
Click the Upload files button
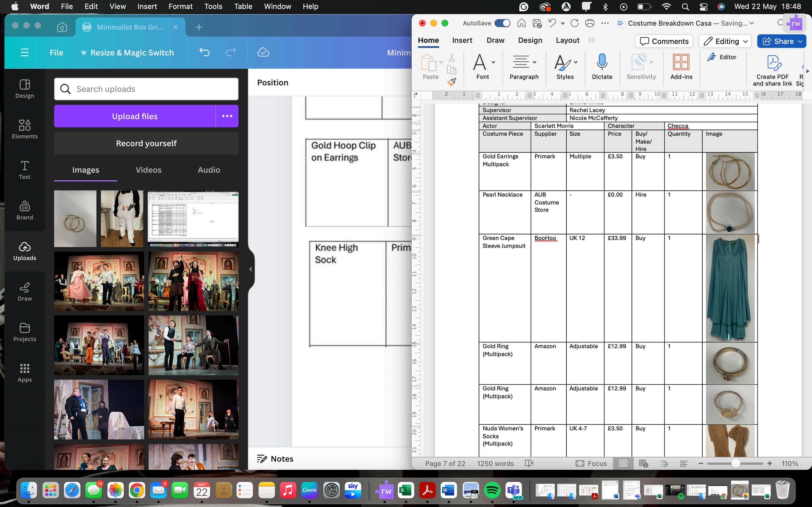coord(135,116)
